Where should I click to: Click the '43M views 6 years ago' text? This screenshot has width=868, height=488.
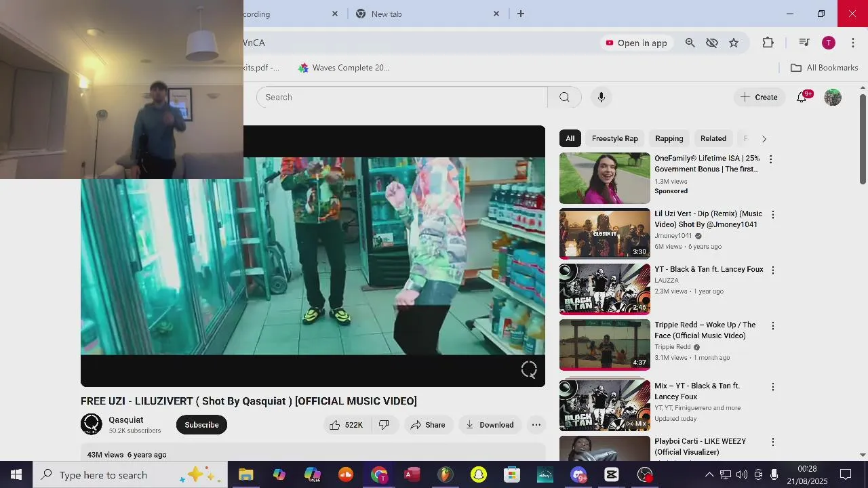coord(127,455)
